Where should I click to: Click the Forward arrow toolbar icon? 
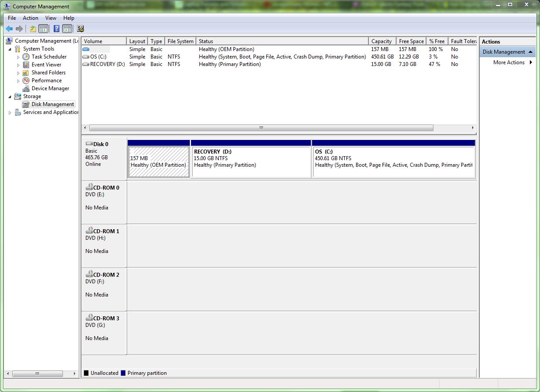[x=19, y=29]
